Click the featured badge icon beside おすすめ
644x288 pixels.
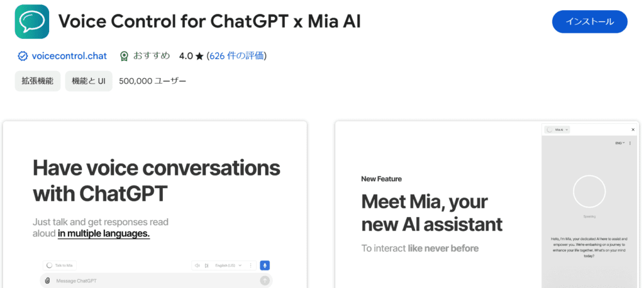pyautogui.click(x=125, y=56)
